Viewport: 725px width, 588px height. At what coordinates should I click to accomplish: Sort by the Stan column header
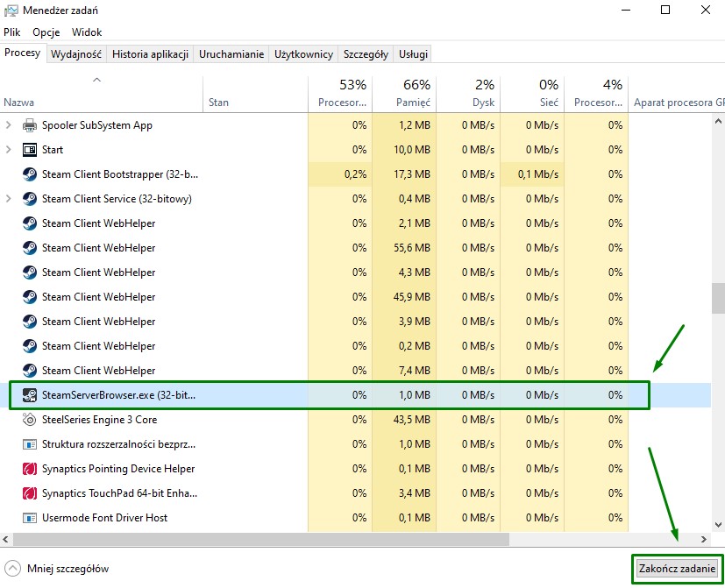255,94
